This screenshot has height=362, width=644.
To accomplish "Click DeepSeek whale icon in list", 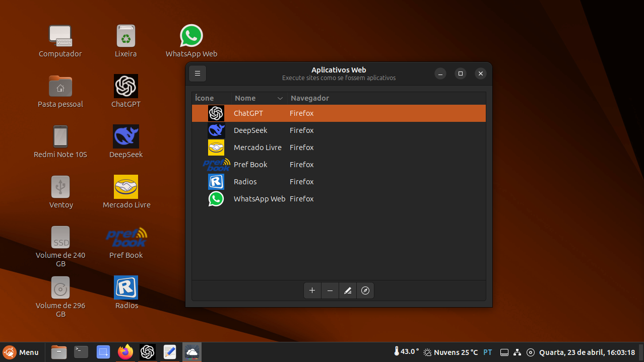I will tap(216, 130).
